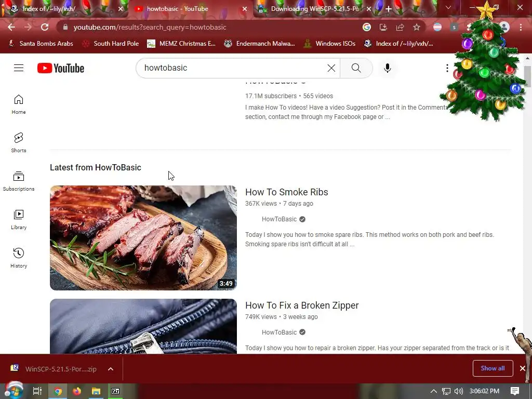Viewport: 532px width, 399px height.
Task: Click the S extension icon
Action: coord(454,27)
